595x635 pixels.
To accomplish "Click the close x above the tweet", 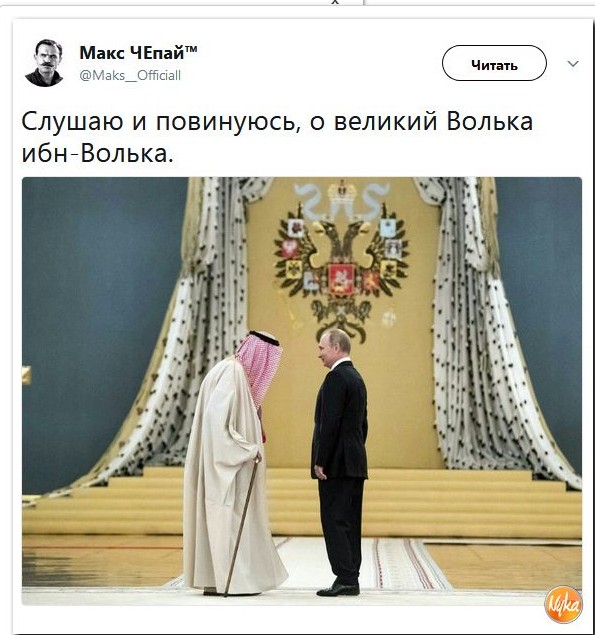I will pyautogui.click(x=335, y=2).
